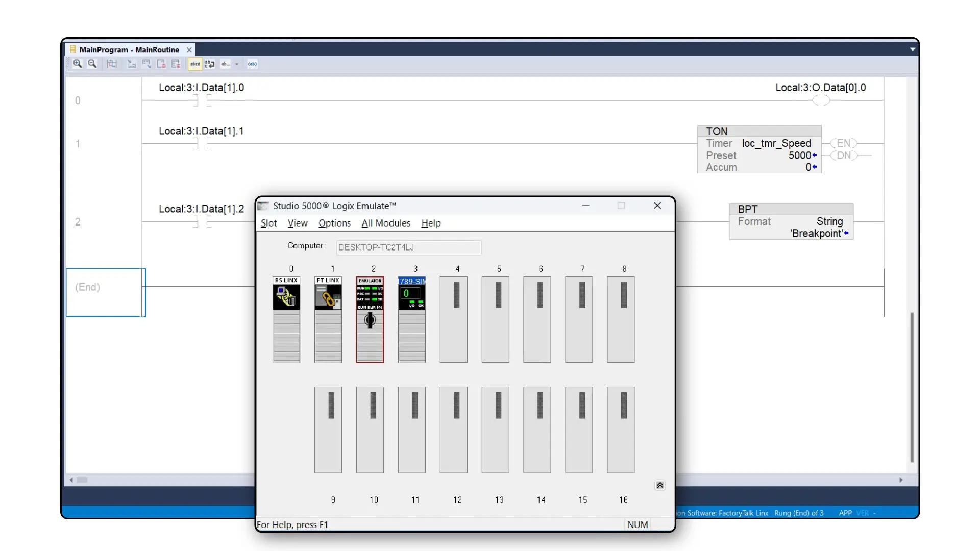Click the loc_tmr_Speed timer tag
The height and width of the screenshot is (551, 980).
[x=776, y=143]
